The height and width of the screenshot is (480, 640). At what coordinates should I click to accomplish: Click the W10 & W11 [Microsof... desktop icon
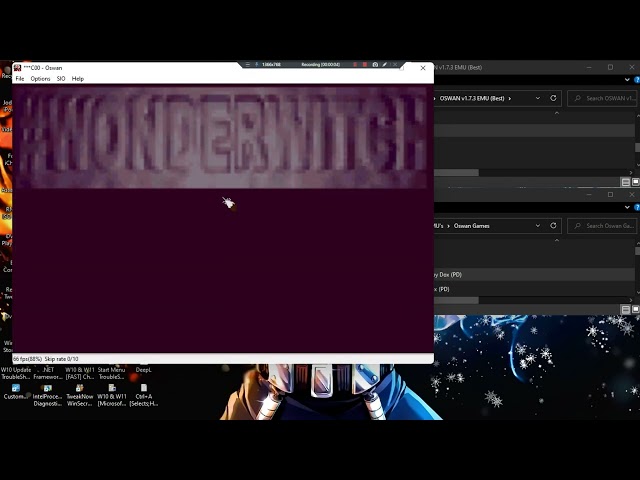click(112, 388)
